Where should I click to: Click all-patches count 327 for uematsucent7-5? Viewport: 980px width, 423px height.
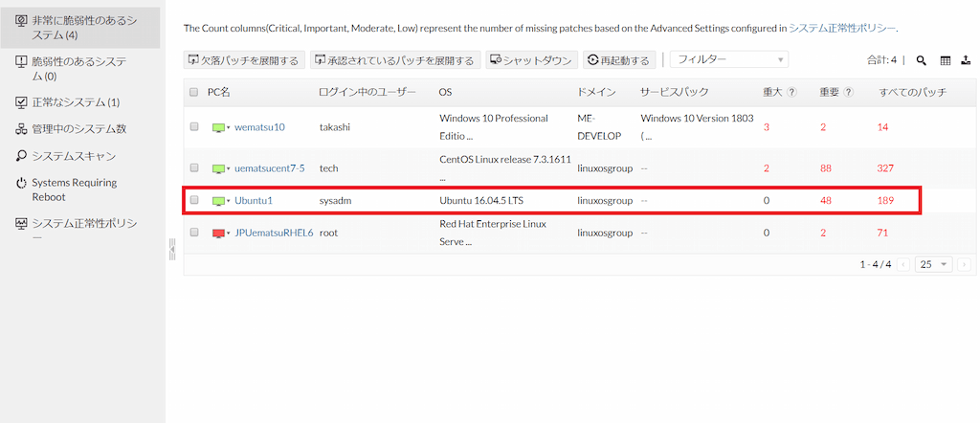pyautogui.click(x=885, y=168)
